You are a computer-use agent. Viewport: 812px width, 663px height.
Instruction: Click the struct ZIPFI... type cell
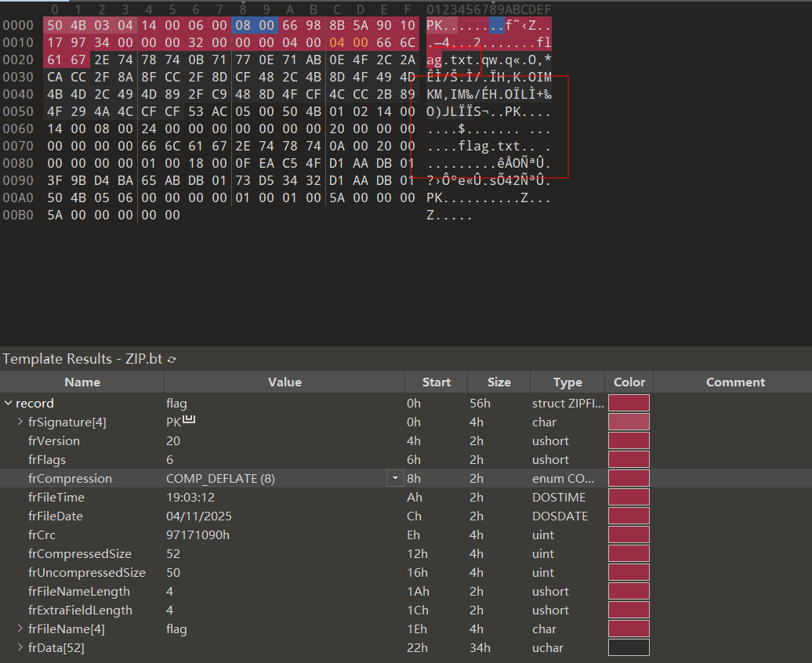tap(567, 403)
